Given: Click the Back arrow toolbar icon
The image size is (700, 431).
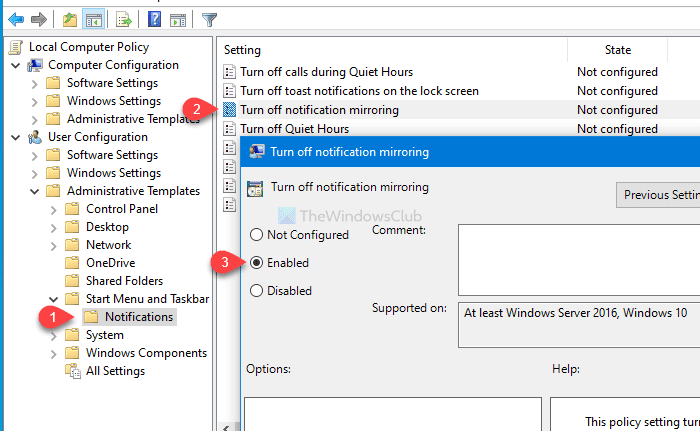Looking at the screenshot, I should pyautogui.click(x=15, y=18).
